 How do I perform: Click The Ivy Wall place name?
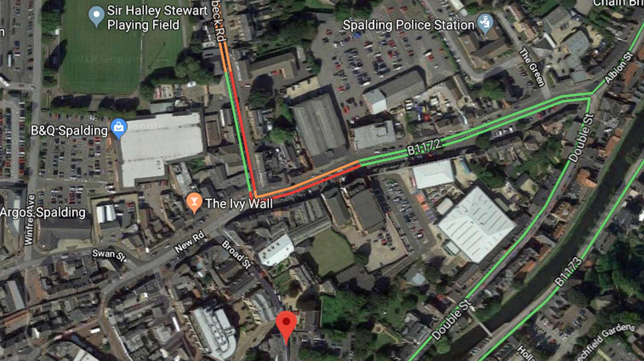(239, 203)
